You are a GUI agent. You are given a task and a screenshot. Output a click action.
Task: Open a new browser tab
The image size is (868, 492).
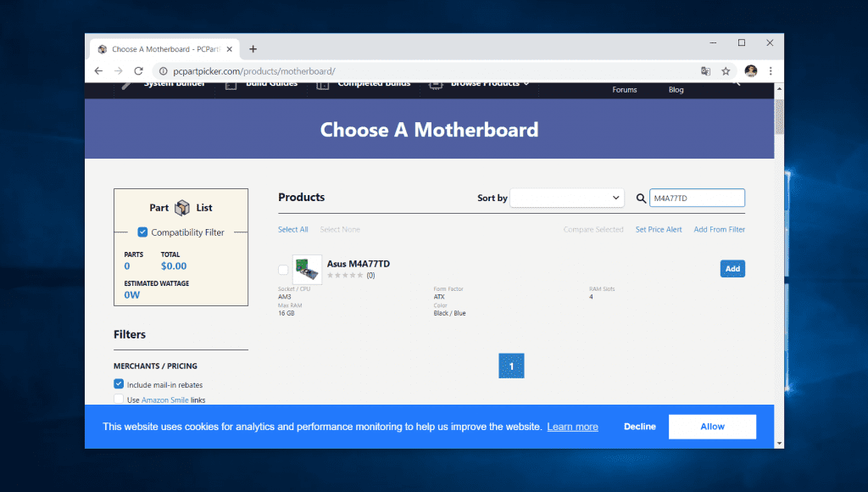point(253,48)
